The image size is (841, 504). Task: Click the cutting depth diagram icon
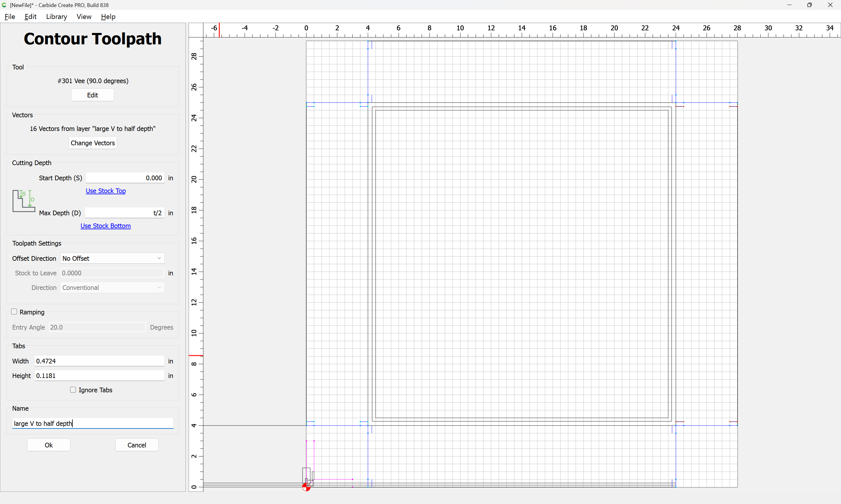click(23, 201)
